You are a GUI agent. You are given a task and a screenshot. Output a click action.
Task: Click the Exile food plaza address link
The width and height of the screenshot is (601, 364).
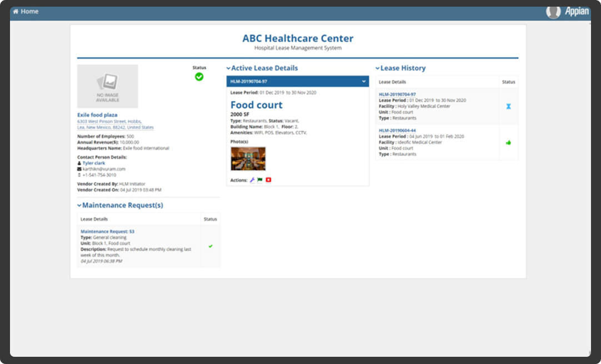(115, 124)
